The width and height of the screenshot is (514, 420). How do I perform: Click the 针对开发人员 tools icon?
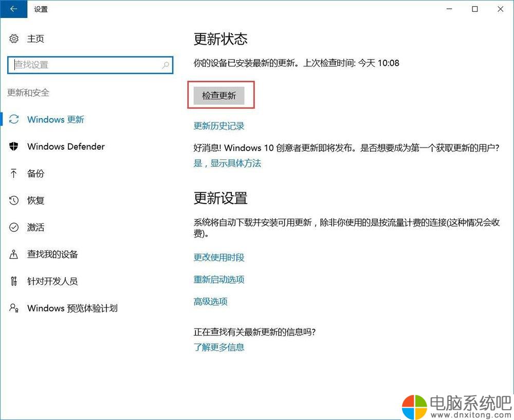coord(14,281)
